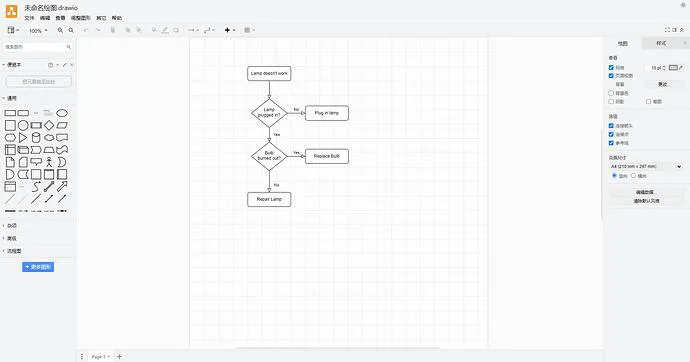Collapse the 通用 (General) shapes section

(11, 98)
